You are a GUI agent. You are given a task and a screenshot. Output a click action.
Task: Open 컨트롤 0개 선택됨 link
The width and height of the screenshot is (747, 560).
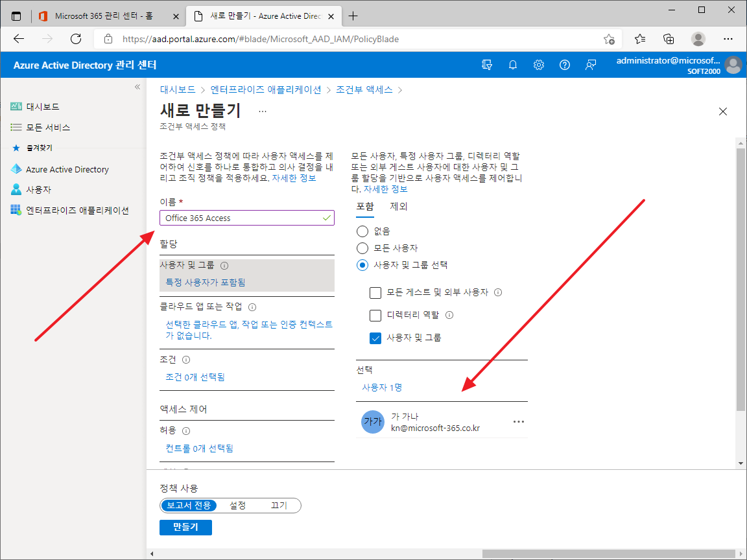[x=199, y=449]
